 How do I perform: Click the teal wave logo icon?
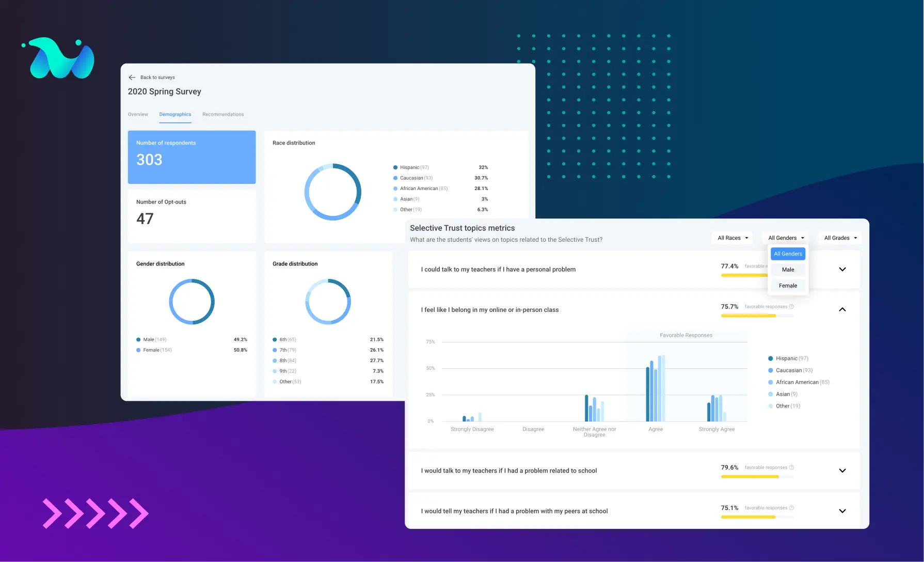click(58, 58)
